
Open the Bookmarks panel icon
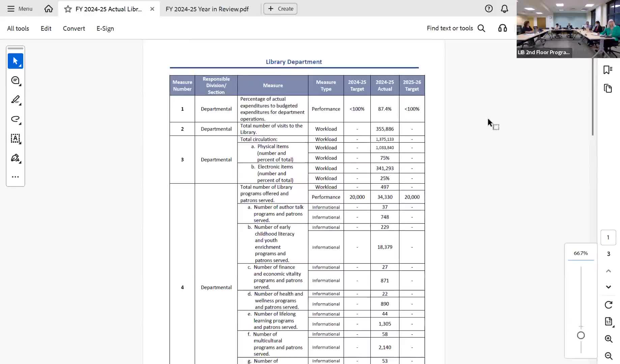pos(608,70)
